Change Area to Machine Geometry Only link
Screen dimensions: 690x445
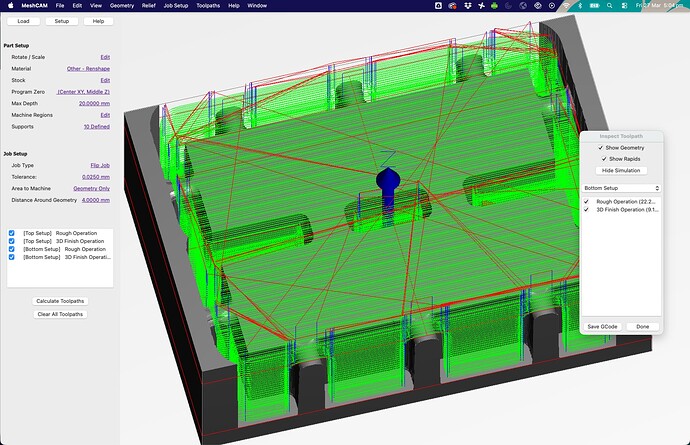pos(92,188)
